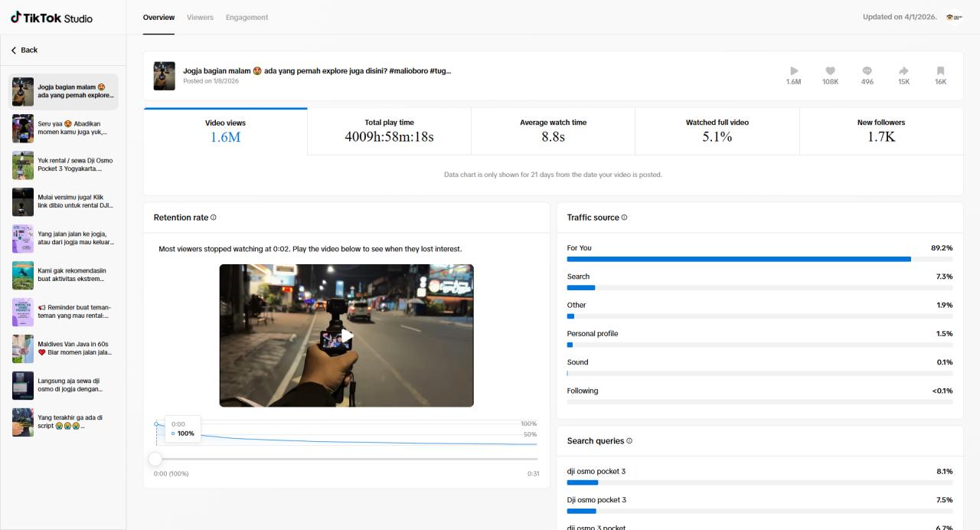
Task: Play the retention video preview
Action: coord(347,335)
